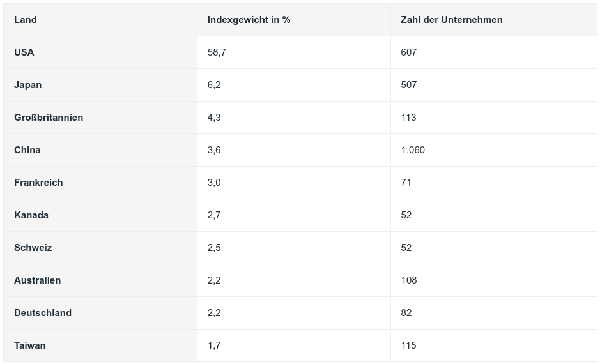Select the Taiwan country cell
The width and height of the screenshot is (600, 364).
[30, 345]
